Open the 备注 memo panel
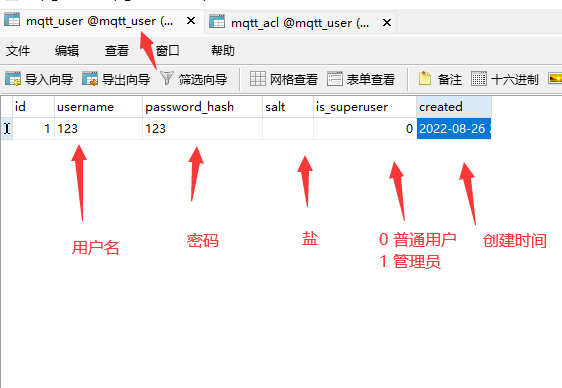The height and width of the screenshot is (388, 562). pyautogui.click(x=440, y=79)
